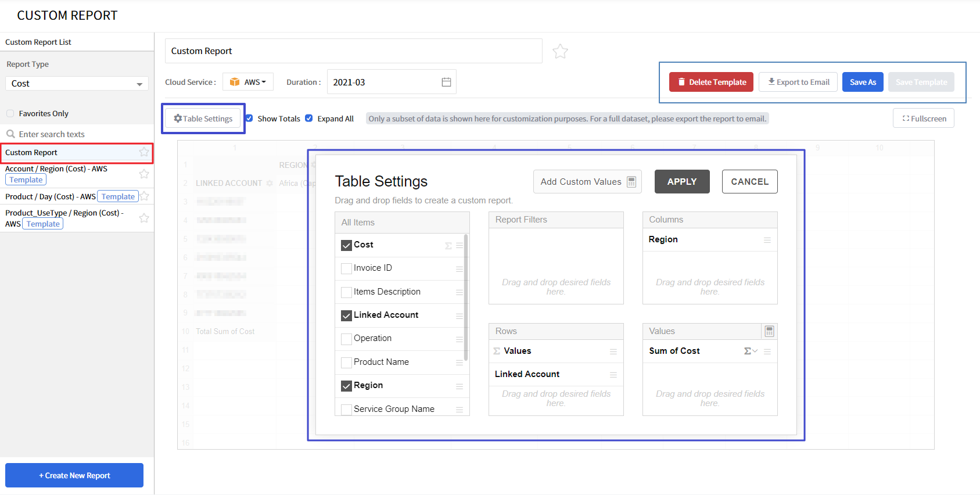
Task: Open the Duration calendar picker icon
Action: pyautogui.click(x=446, y=82)
